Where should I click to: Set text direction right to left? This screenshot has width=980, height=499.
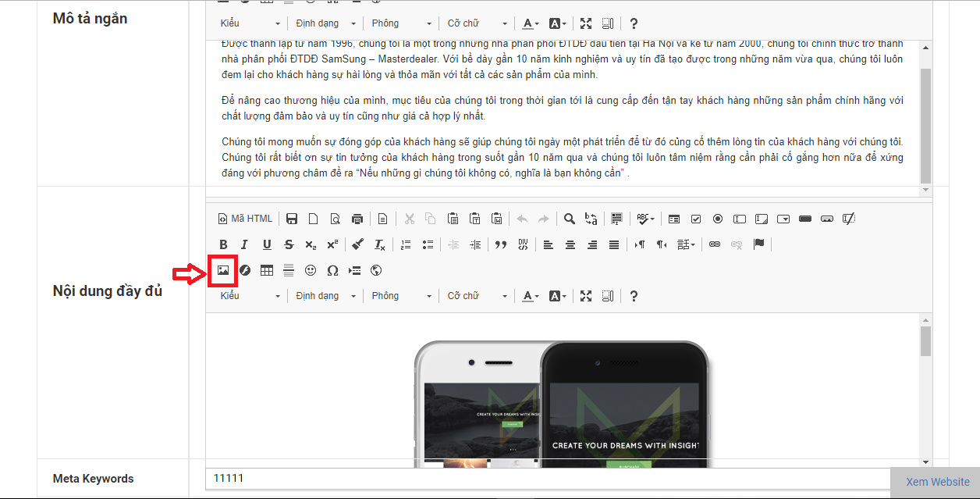[662, 244]
